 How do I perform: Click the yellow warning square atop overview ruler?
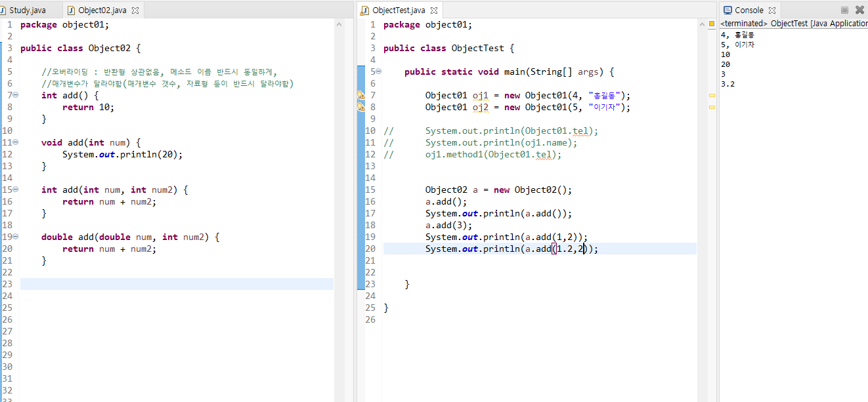[x=712, y=24]
